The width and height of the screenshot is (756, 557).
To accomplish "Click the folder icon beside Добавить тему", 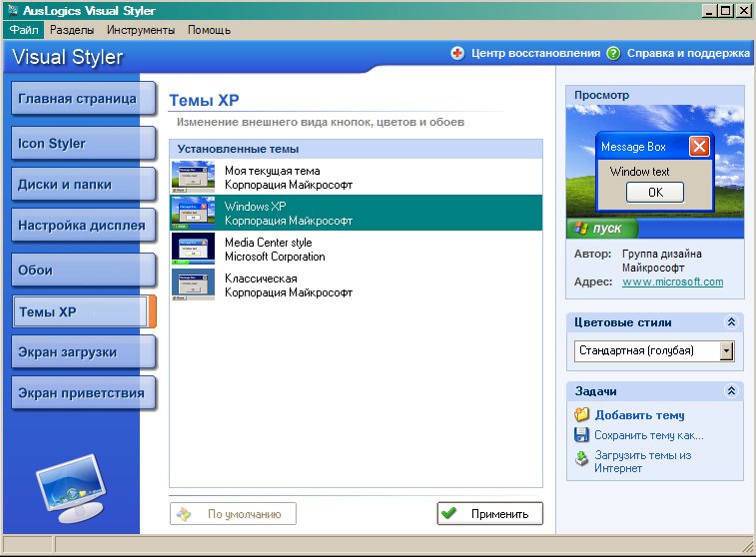I will pyautogui.click(x=582, y=414).
